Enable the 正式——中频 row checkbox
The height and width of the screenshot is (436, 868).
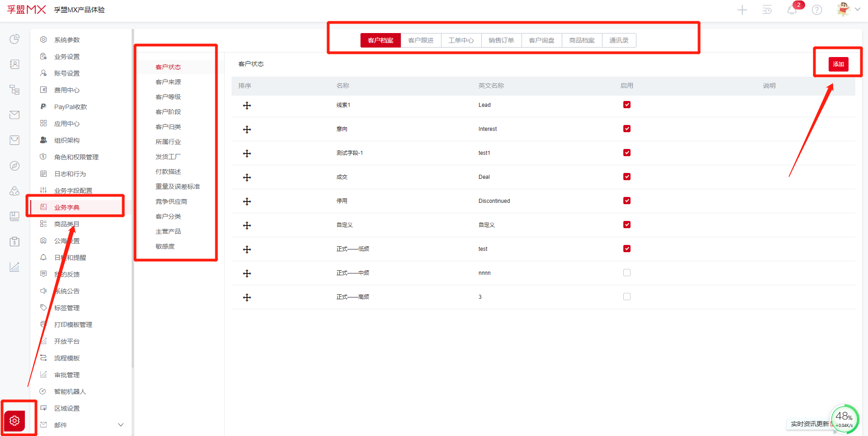626,273
